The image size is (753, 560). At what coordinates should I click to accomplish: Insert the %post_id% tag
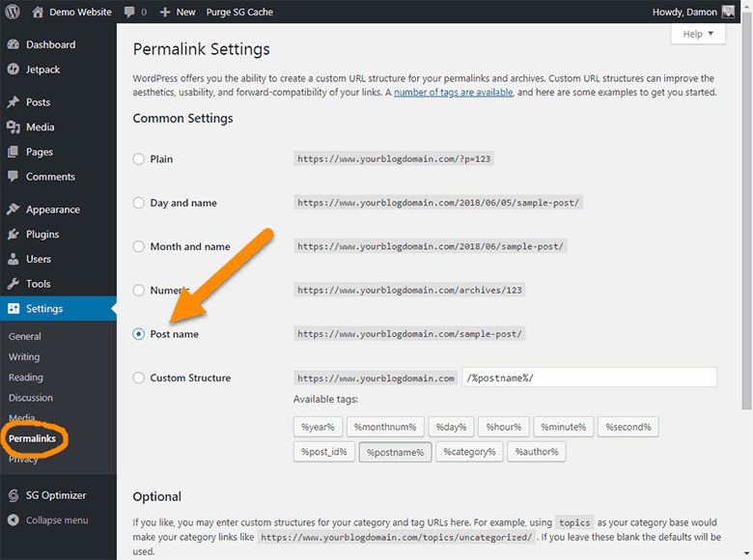[x=324, y=452]
